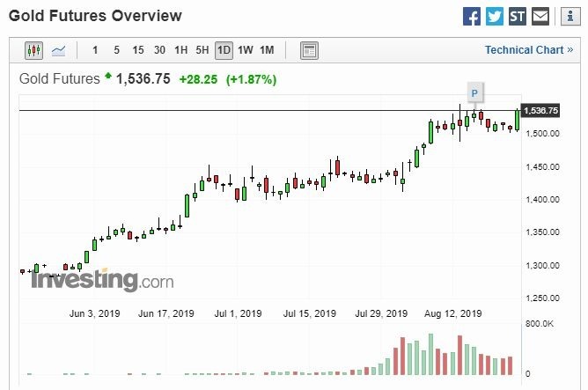Viewport: 588px width, 390px height.
Task: Select the 1H interval
Action: 180,50
